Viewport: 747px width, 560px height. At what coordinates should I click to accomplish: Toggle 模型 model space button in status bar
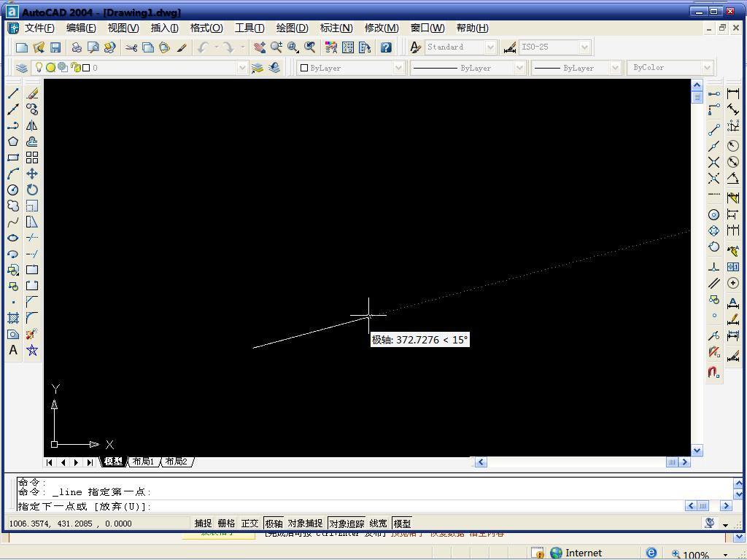(x=402, y=524)
